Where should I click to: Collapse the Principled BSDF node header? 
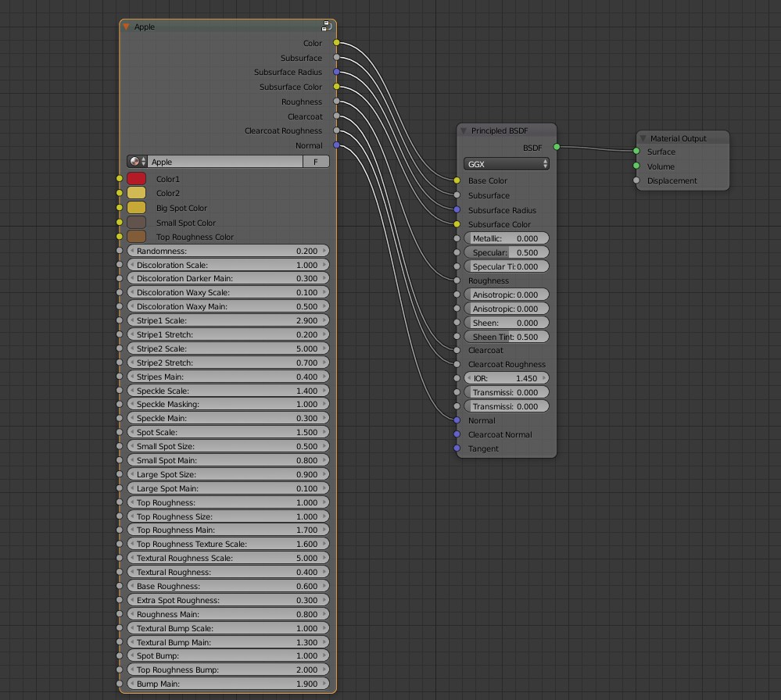463,130
